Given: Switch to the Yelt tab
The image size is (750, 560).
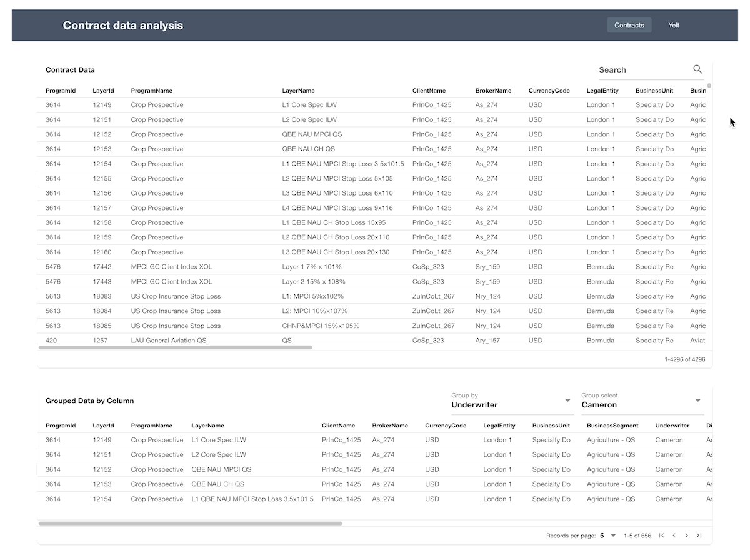Looking at the screenshot, I should click(x=674, y=25).
